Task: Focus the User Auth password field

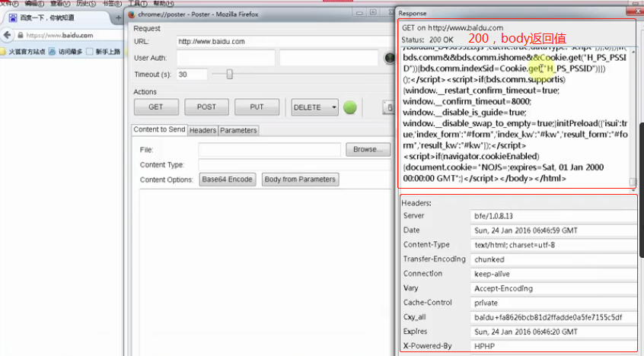Action: 329,58
